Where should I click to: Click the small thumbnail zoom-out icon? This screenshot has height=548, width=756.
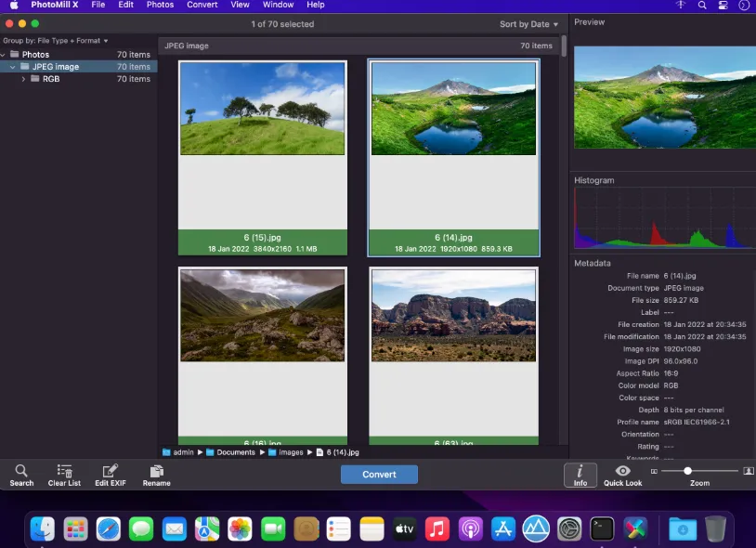pos(654,471)
